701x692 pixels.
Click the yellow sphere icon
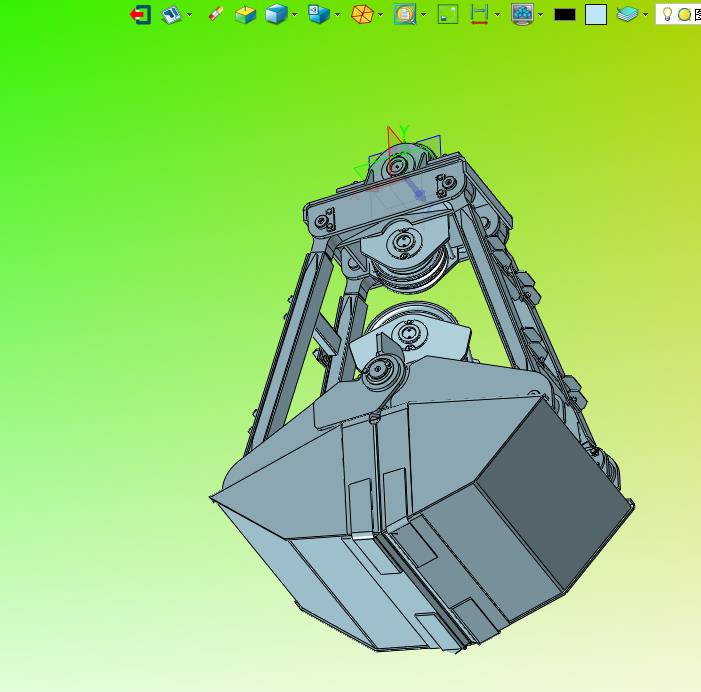[x=684, y=15]
